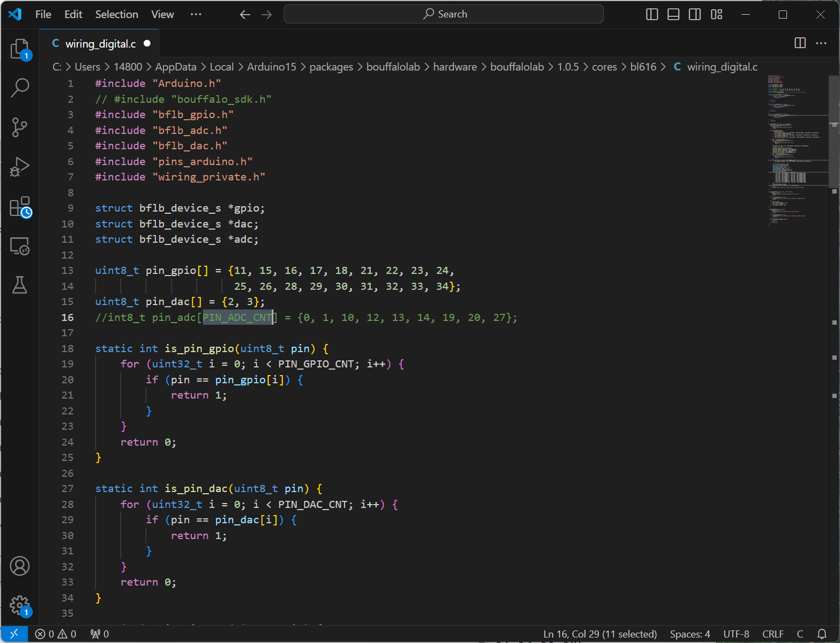Click the ports forwarded status icon
840x643 pixels.
pos(100,634)
